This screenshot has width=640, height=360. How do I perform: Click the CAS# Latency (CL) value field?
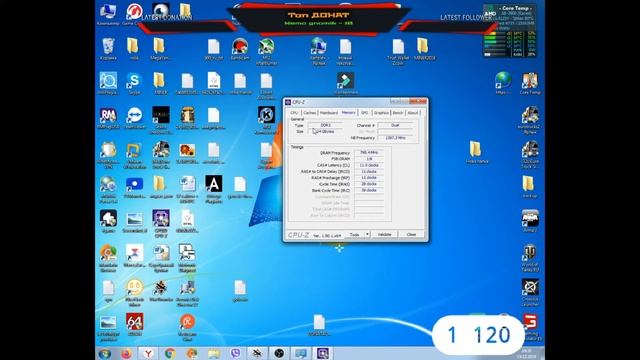(x=369, y=165)
